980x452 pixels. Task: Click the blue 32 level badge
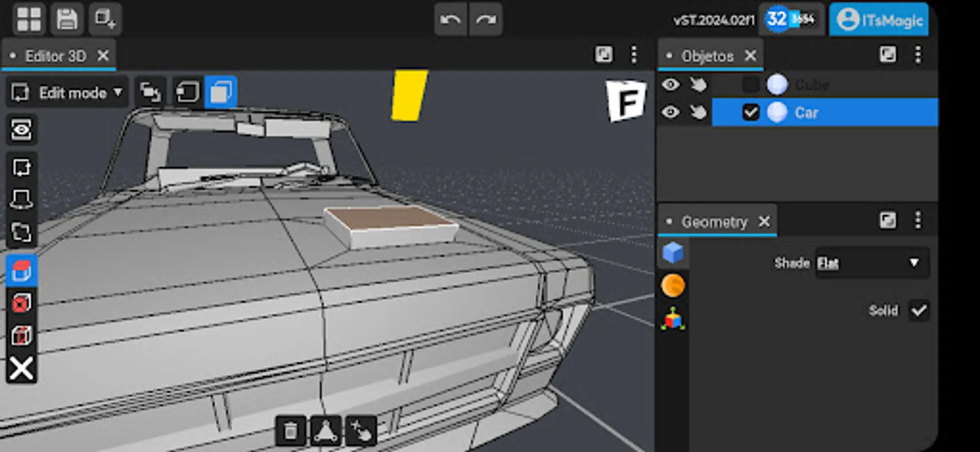(775, 19)
